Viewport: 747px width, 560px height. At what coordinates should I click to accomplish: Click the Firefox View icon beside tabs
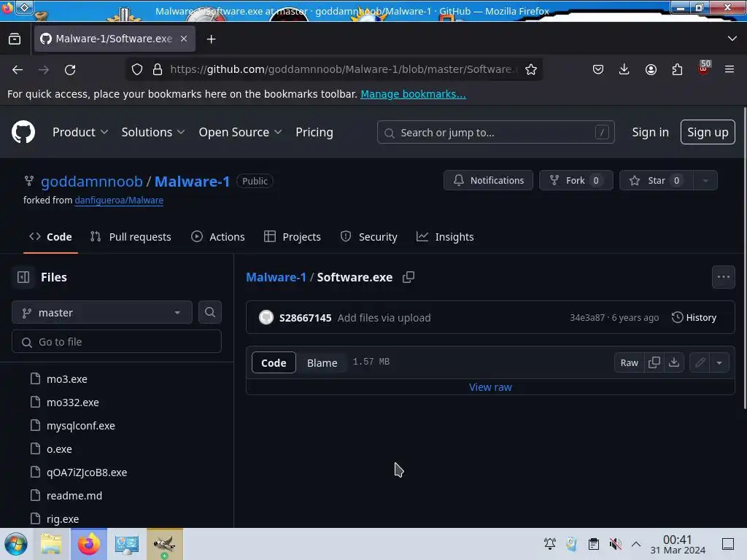pos(15,39)
